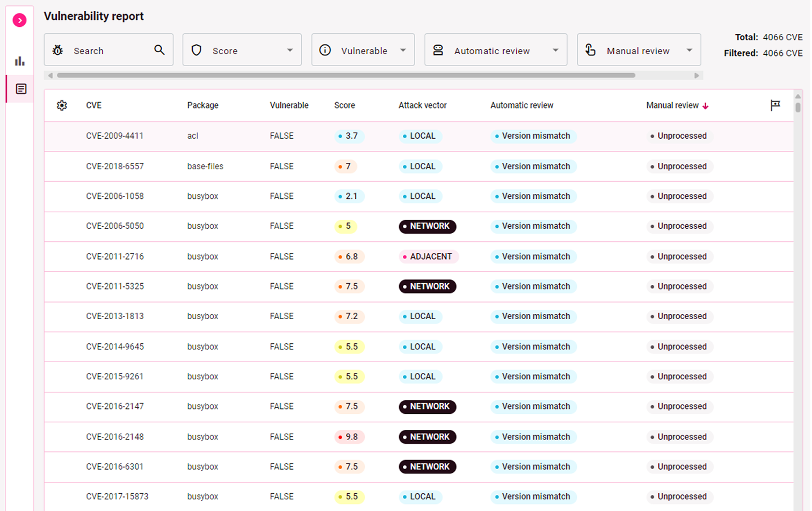Expand the sidebar with pink arrow button
The height and width of the screenshot is (511, 812).
[20, 20]
